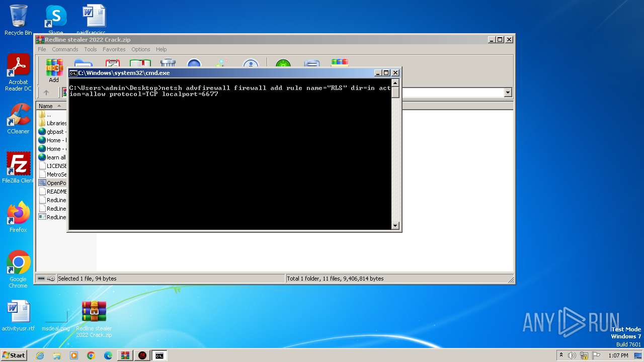Image resolution: width=644 pixels, height=362 pixels.
Task: Click the Extract To folder icon in WinRAR
Action: [83, 63]
